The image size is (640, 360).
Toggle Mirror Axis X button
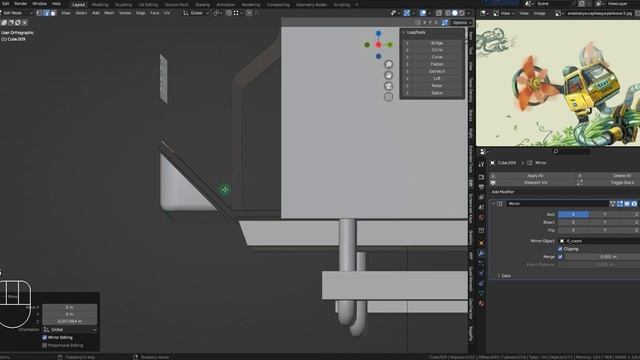coord(573,214)
